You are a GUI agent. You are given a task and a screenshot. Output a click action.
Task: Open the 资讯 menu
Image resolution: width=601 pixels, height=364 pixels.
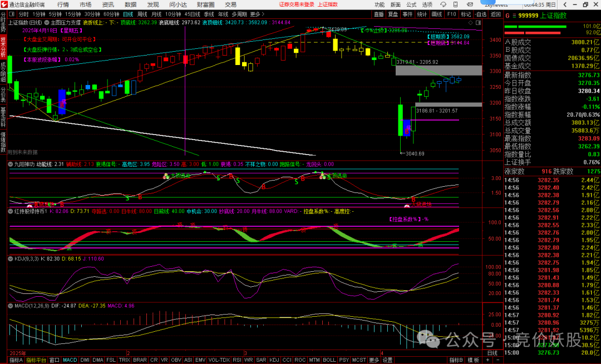point(108,4)
